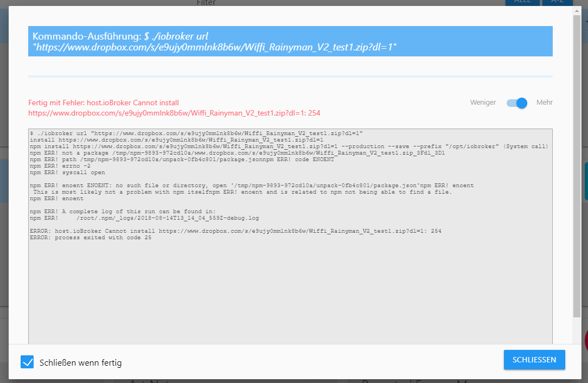Click the 'npm ERR! not a package' log line
Image resolution: width=588 pixels, height=383 pixels.
pos(238,153)
